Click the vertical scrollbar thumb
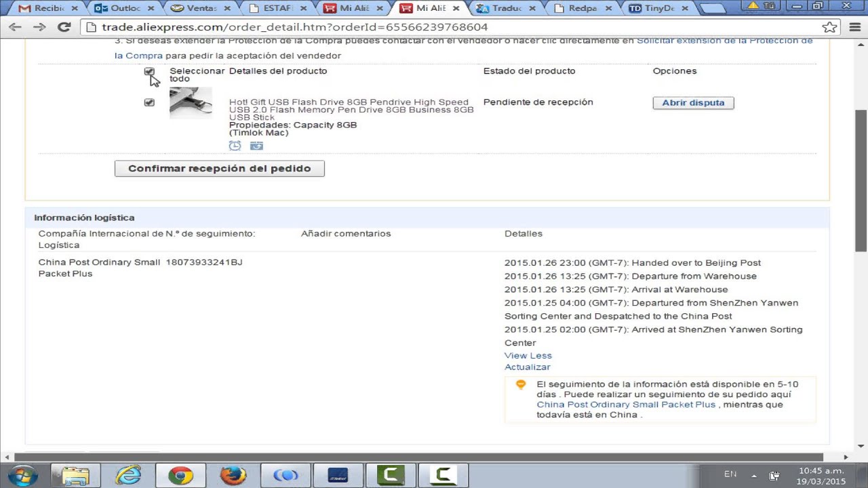This screenshot has height=488, width=868. coord(861,180)
